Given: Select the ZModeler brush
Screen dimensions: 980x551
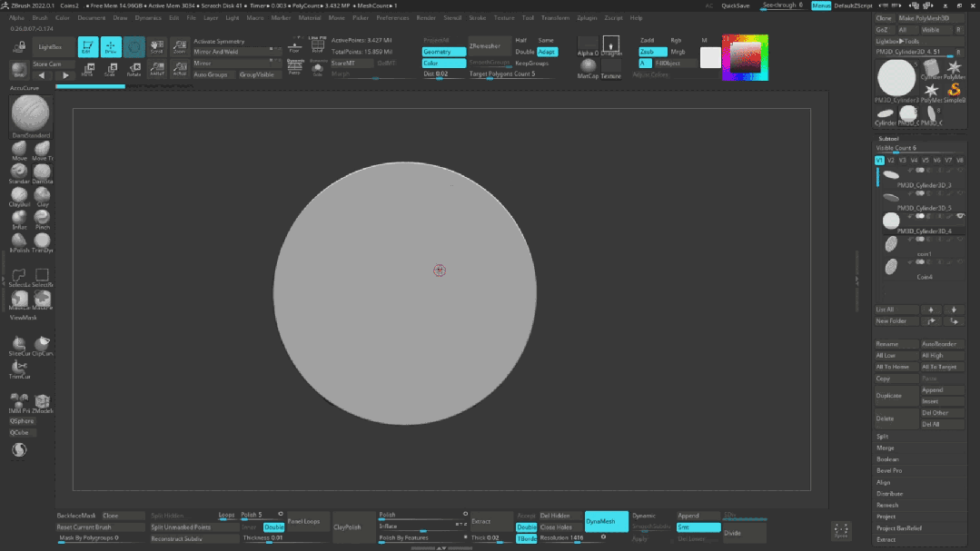Looking at the screenshot, I should (x=43, y=404).
